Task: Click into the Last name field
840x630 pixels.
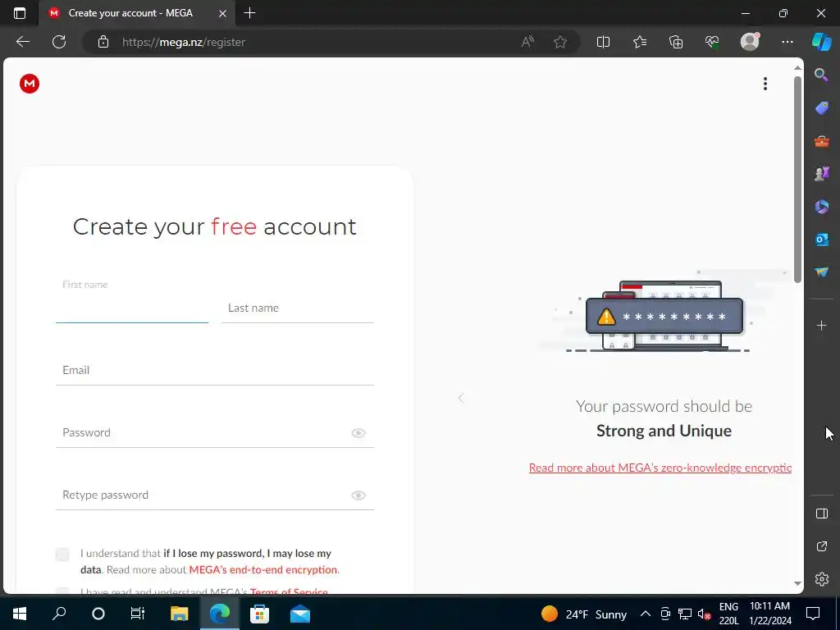Action: [x=297, y=308]
